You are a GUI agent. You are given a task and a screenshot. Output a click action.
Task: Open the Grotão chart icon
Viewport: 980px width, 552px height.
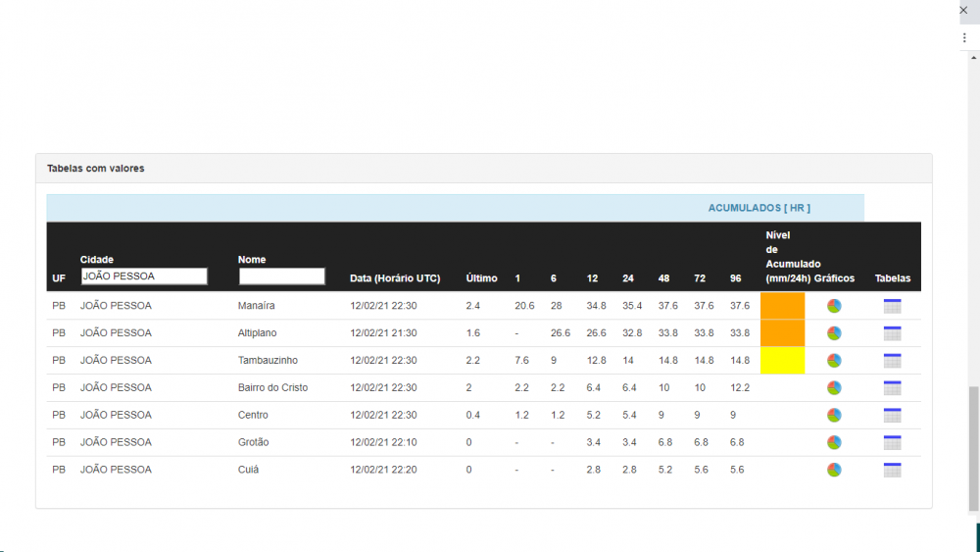pyautogui.click(x=834, y=443)
